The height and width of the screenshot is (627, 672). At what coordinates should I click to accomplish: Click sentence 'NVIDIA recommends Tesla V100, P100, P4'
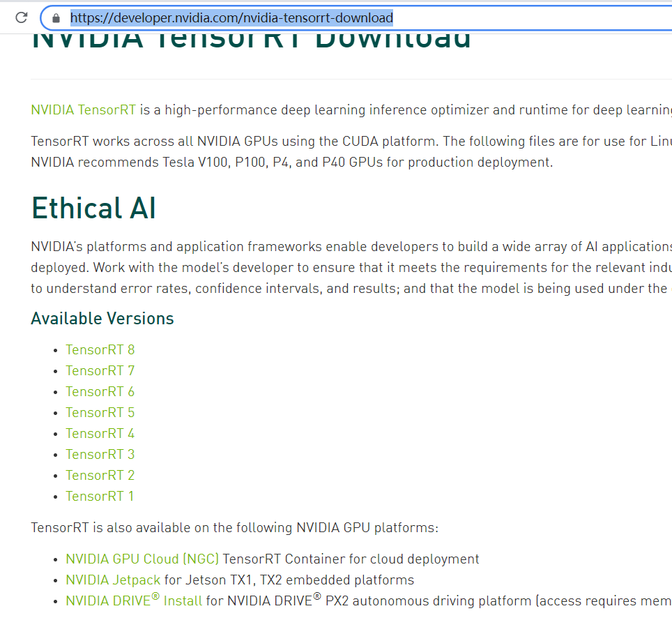pyautogui.click(x=292, y=162)
